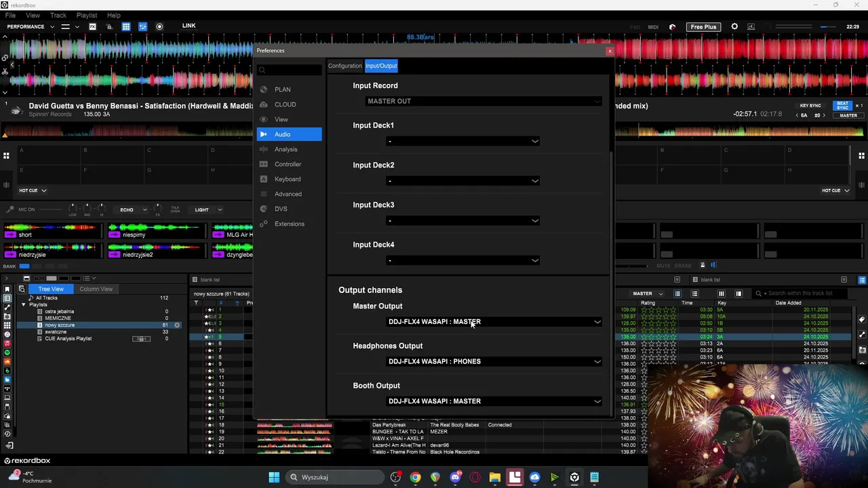Viewport: 868px width, 488px height.
Task: Open Apple Music source in sidebar
Action: (x=7, y=344)
